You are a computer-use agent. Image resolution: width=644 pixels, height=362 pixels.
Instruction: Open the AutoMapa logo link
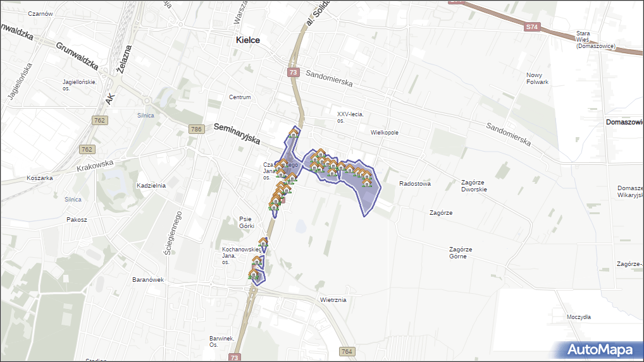coord(599,349)
